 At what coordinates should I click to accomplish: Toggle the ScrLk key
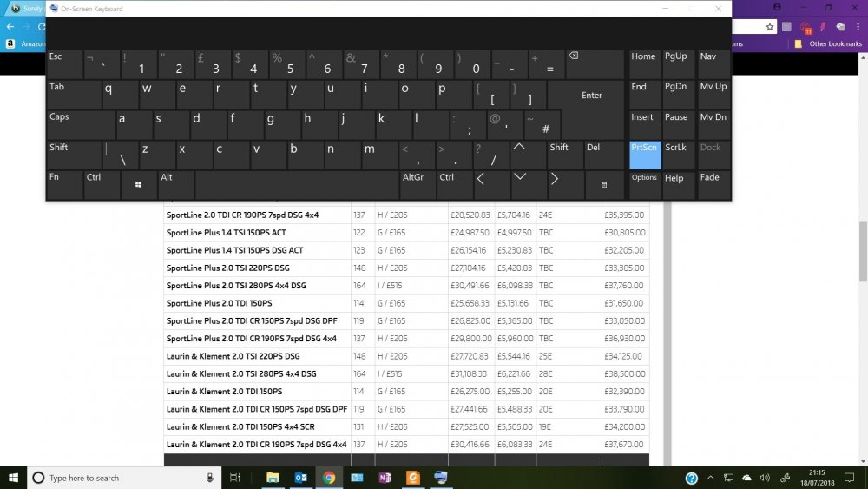tap(679, 155)
